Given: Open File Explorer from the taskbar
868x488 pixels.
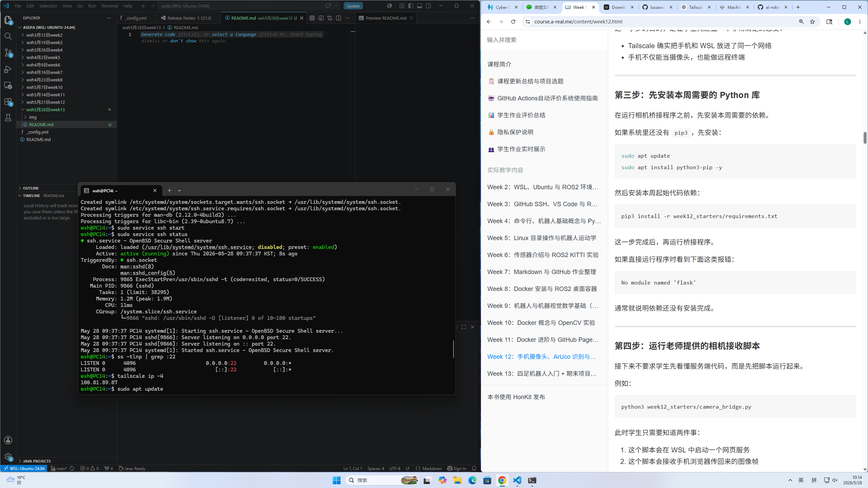Looking at the screenshot, I should (458, 480).
